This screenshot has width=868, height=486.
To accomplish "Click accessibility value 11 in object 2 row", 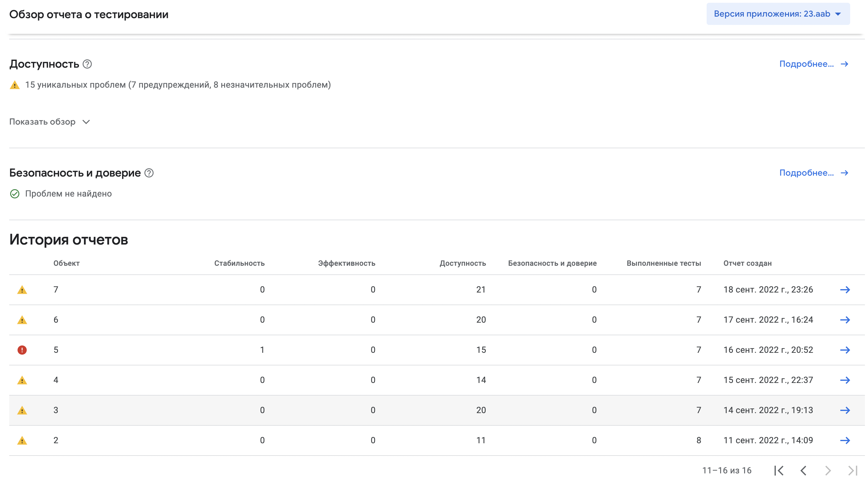I will (481, 440).
